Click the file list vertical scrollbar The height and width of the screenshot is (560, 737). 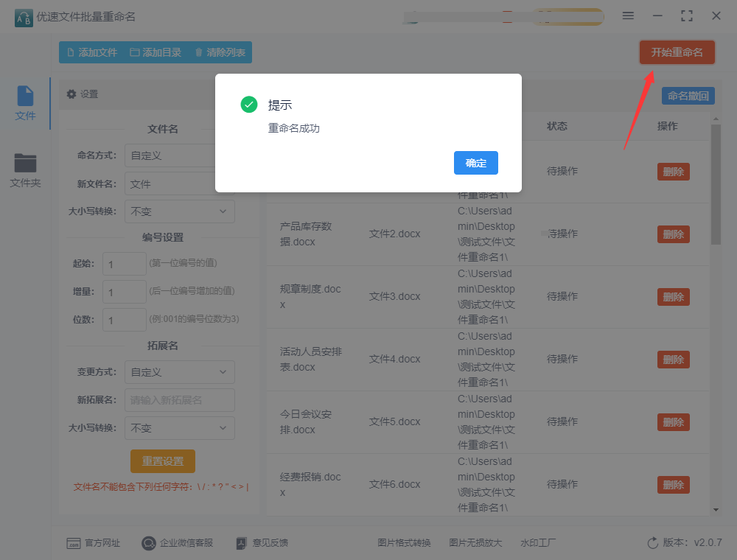716,184
